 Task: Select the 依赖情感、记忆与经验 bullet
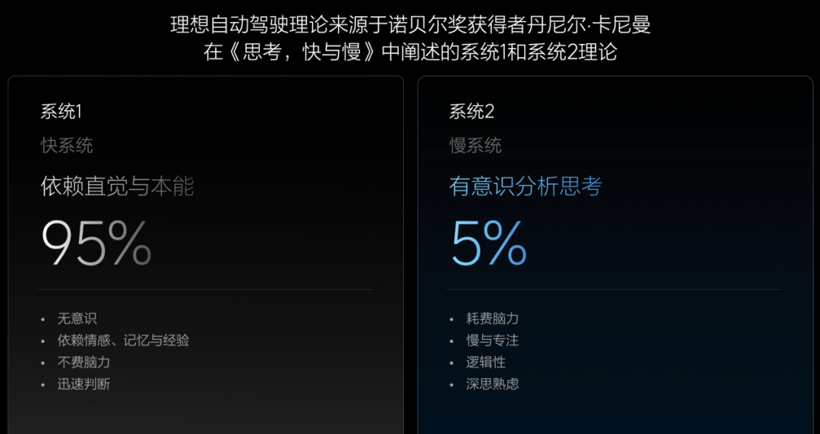point(123,340)
